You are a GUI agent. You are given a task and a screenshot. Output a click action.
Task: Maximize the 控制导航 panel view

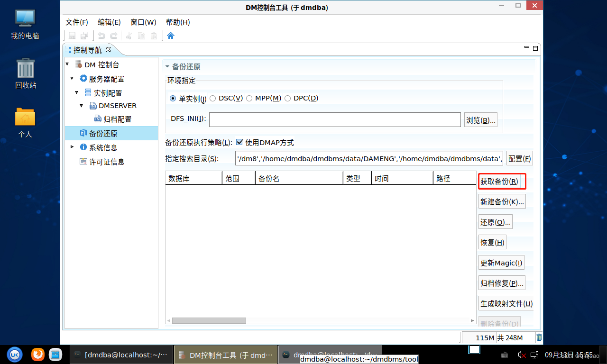pyautogui.click(x=535, y=48)
